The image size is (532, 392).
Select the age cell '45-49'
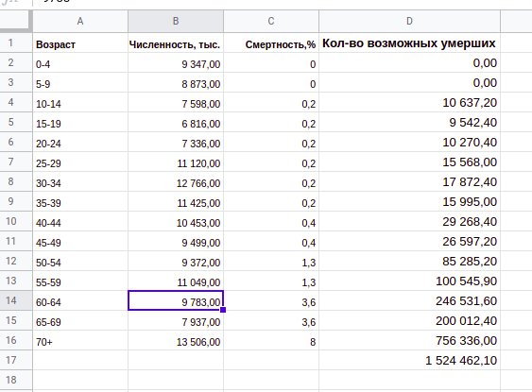tap(80, 241)
